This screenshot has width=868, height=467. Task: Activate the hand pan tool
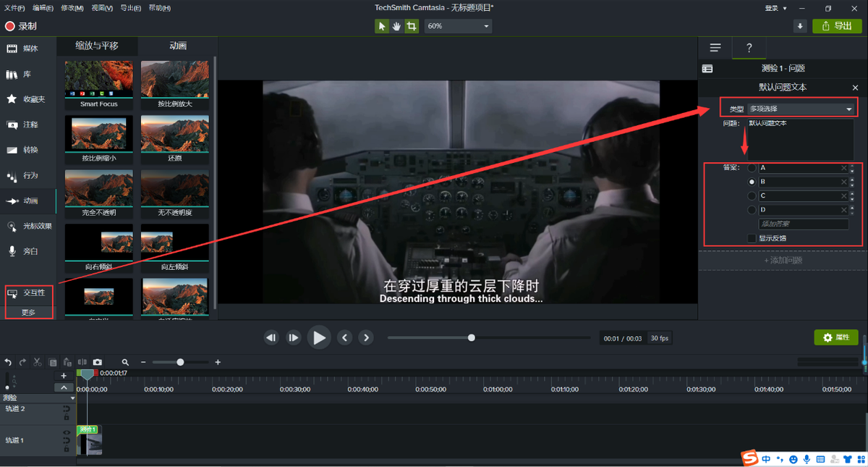(x=396, y=26)
